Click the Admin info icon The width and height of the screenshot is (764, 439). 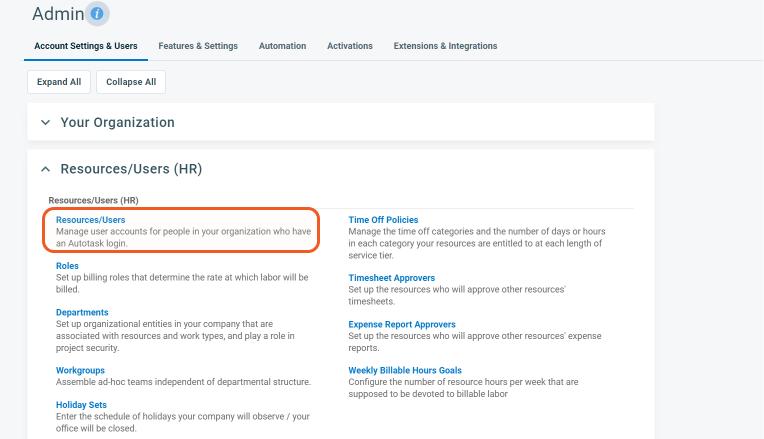click(97, 14)
